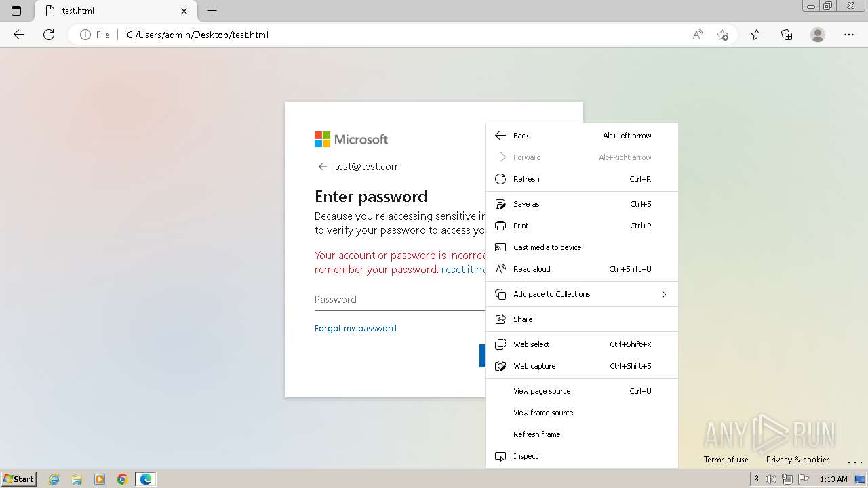Show hidden tray icons arrow
This screenshot has height=488, width=868.
click(x=756, y=479)
